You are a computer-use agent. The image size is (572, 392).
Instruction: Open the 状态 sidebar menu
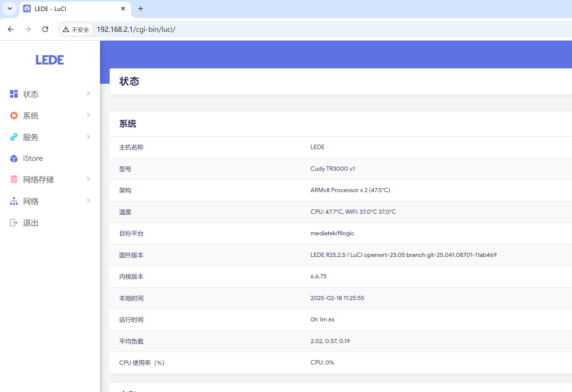click(50, 94)
